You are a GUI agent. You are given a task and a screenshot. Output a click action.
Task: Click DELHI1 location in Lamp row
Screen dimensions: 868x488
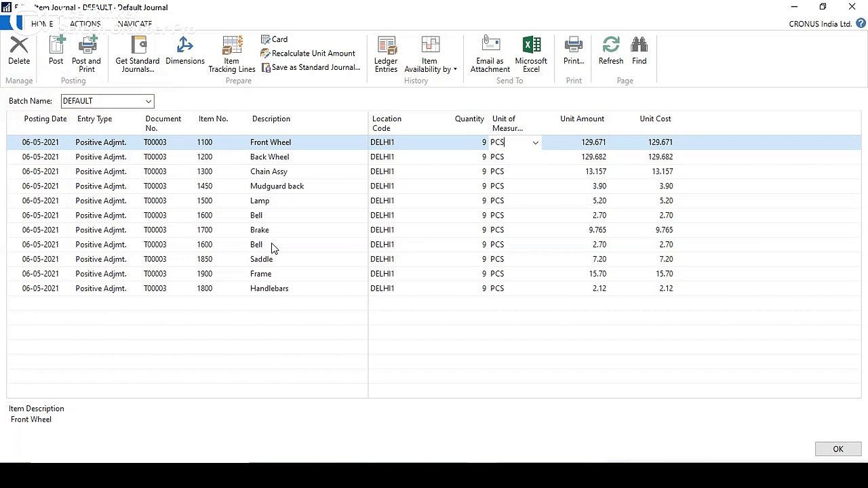coord(382,201)
